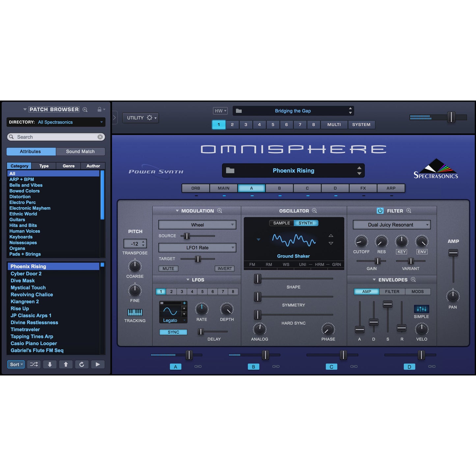476x476 pixels.
Task: Click the INVERT button in the Modulation panel
Action: (x=224, y=268)
